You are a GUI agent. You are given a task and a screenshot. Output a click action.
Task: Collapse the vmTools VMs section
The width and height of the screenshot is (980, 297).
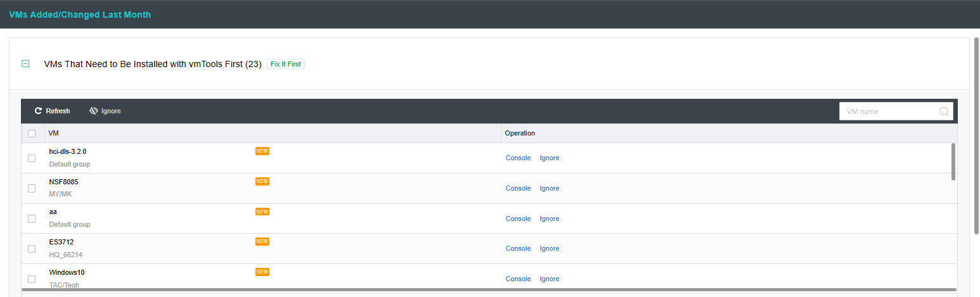[25, 63]
